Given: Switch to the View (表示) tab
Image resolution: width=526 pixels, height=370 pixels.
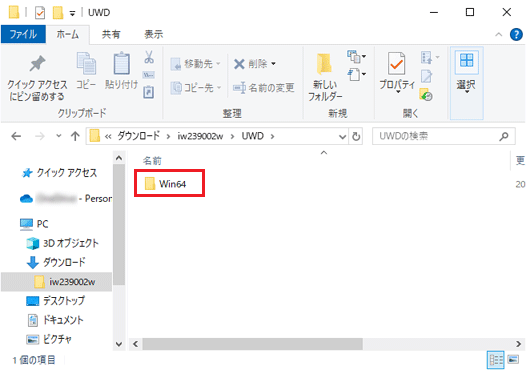Looking at the screenshot, I should (x=153, y=34).
